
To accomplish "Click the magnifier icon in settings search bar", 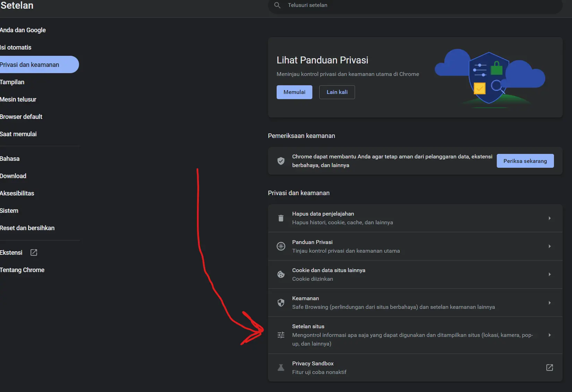I will coord(277,5).
